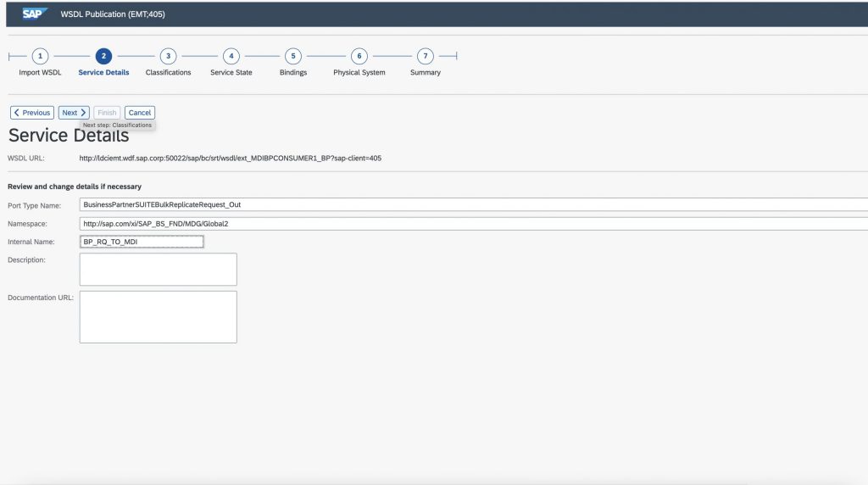Focus the Namespace input field
The height and width of the screenshot is (485, 868).
pos(474,224)
